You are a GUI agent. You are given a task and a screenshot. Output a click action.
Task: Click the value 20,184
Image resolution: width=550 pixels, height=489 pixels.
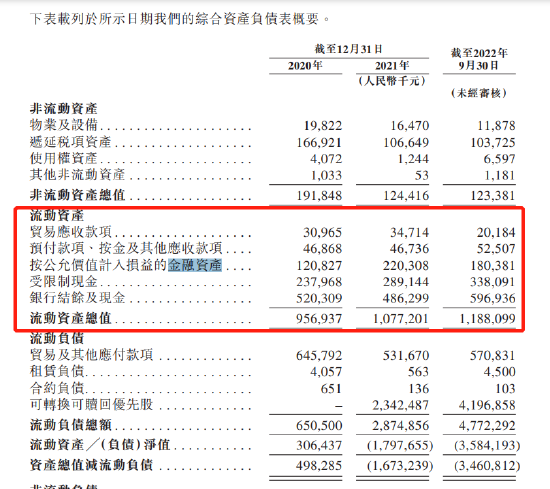tap(496, 232)
